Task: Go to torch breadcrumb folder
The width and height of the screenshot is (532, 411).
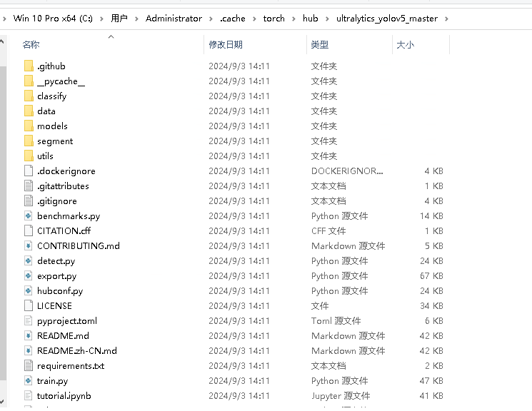Action: [273, 19]
